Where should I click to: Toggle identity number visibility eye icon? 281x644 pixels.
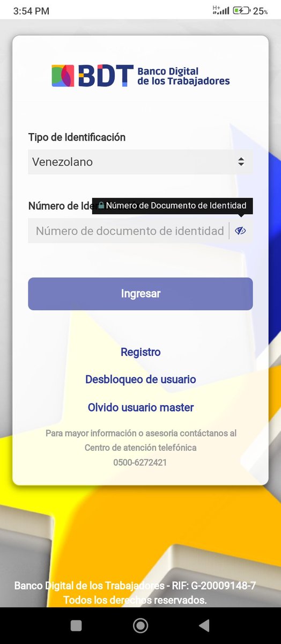(x=240, y=231)
